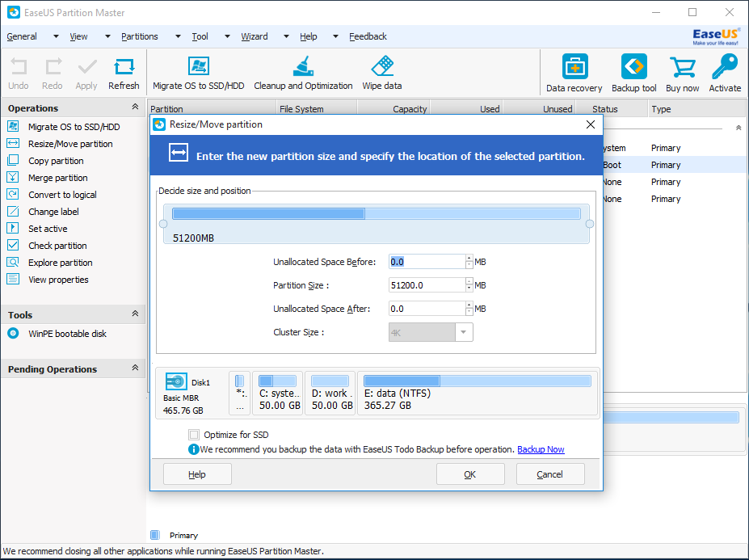Launch the Data recovery tool

click(x=574, y=73)
